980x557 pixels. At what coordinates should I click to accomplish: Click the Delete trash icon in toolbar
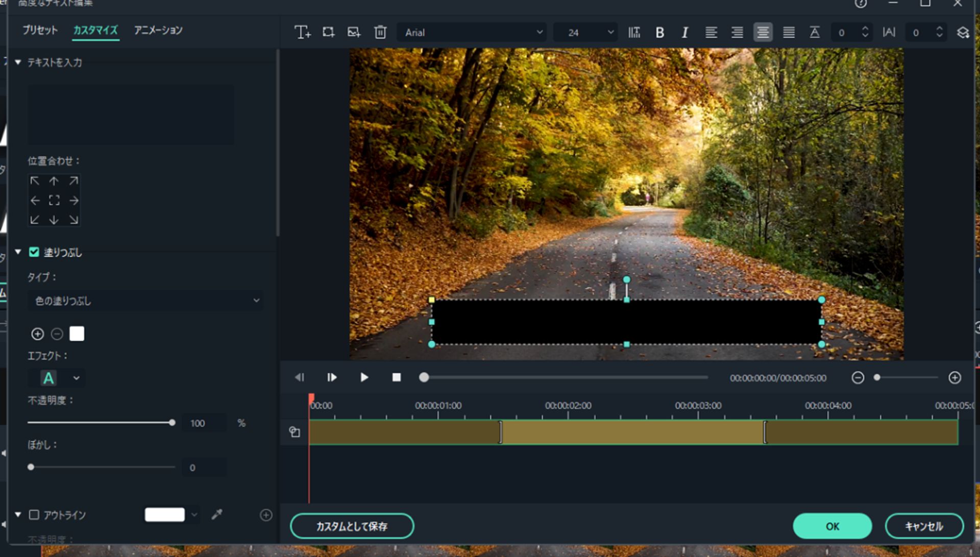click(380, 32)
